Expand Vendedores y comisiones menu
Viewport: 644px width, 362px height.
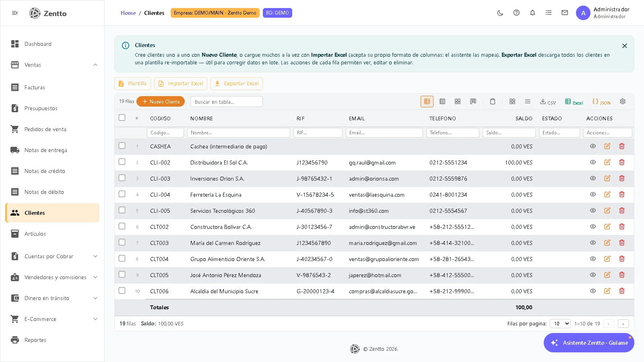point(95,277)
